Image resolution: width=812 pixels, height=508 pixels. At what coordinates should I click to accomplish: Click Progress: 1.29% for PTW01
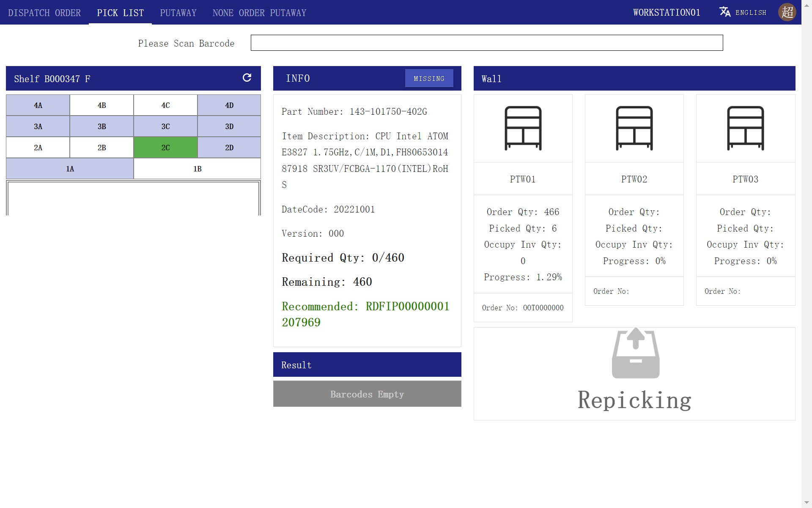point(523,277)
